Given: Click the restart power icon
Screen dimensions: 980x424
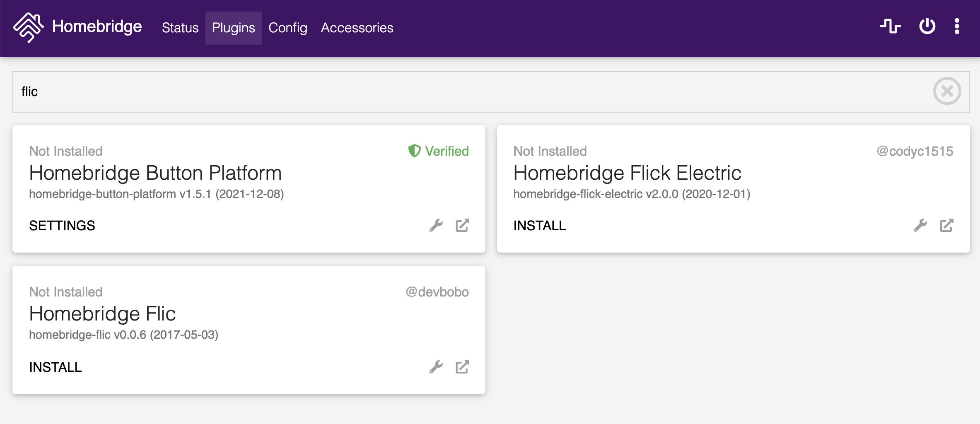Looking at the screenshot, I should tap(927, 26).
